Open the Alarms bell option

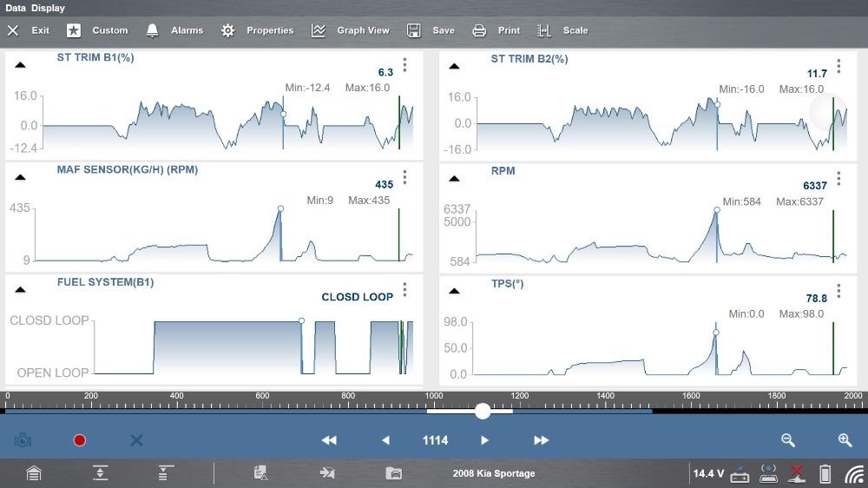(x=174, y=30)
